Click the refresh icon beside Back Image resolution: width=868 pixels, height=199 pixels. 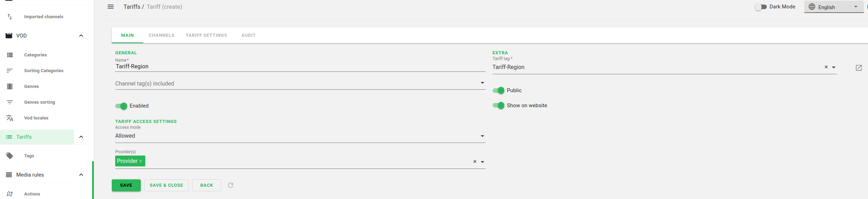[230, 185]
